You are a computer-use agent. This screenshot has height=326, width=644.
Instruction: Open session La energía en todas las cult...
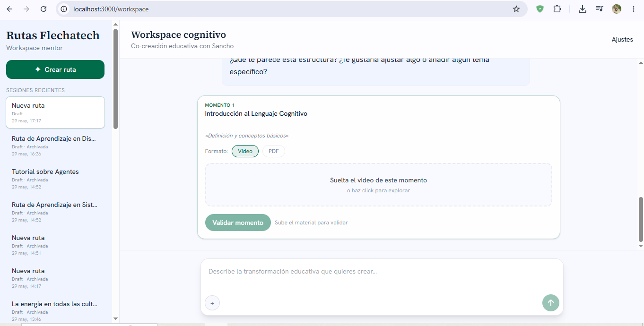55,311
